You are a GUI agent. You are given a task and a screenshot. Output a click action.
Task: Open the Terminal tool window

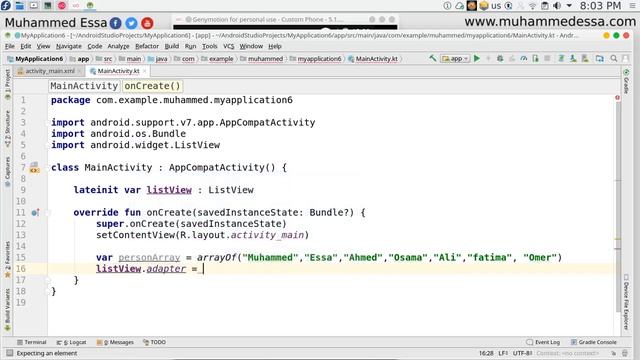click(x=32, y=342)
